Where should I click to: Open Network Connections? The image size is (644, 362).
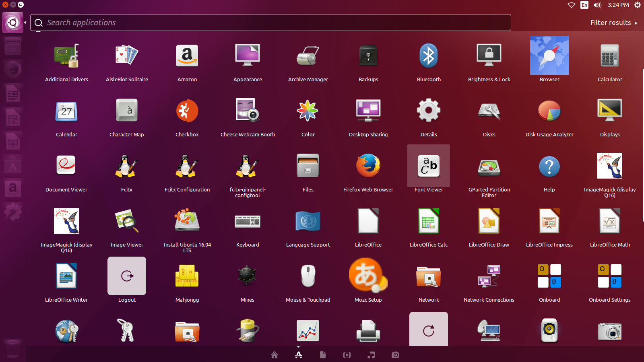pyautogui.click(x=489, y=276)
